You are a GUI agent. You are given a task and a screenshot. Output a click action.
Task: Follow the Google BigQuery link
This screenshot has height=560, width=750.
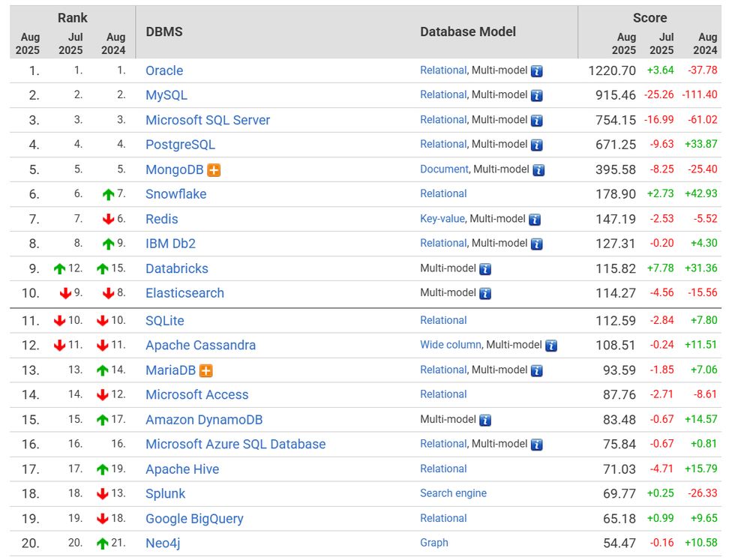click(x=194, y=519)
